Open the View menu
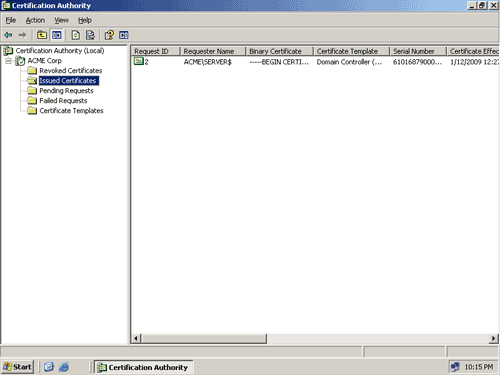The image size is (500, 375). point(61,20)
